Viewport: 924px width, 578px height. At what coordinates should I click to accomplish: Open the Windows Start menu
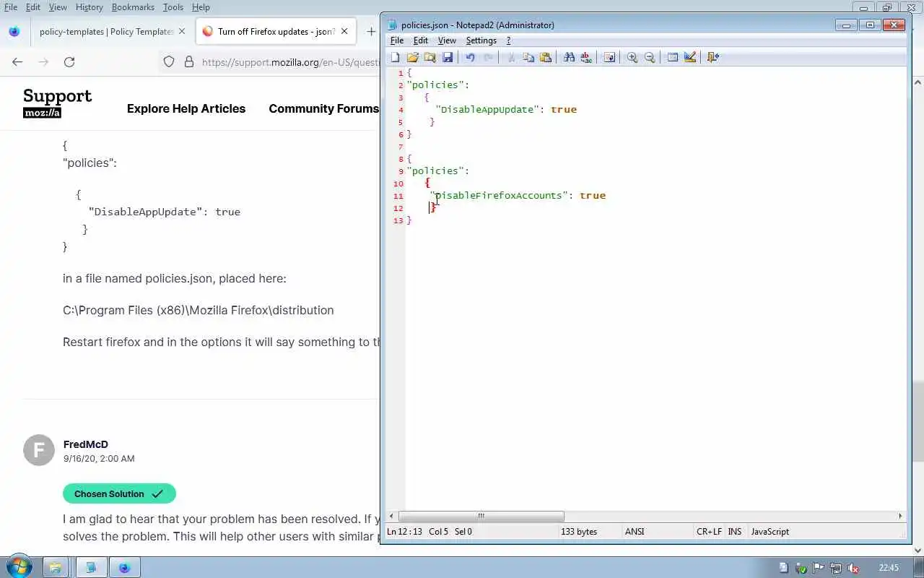[x=18, y=567]
